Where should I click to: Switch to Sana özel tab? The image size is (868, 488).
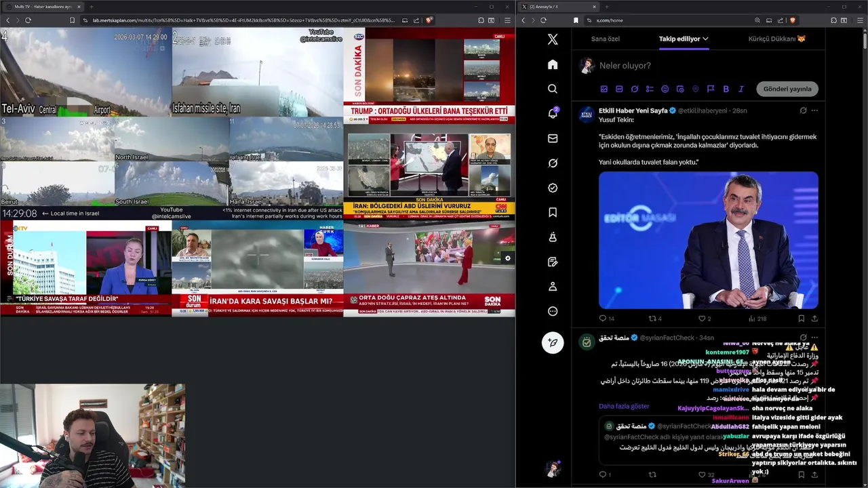tap(606, 39)
